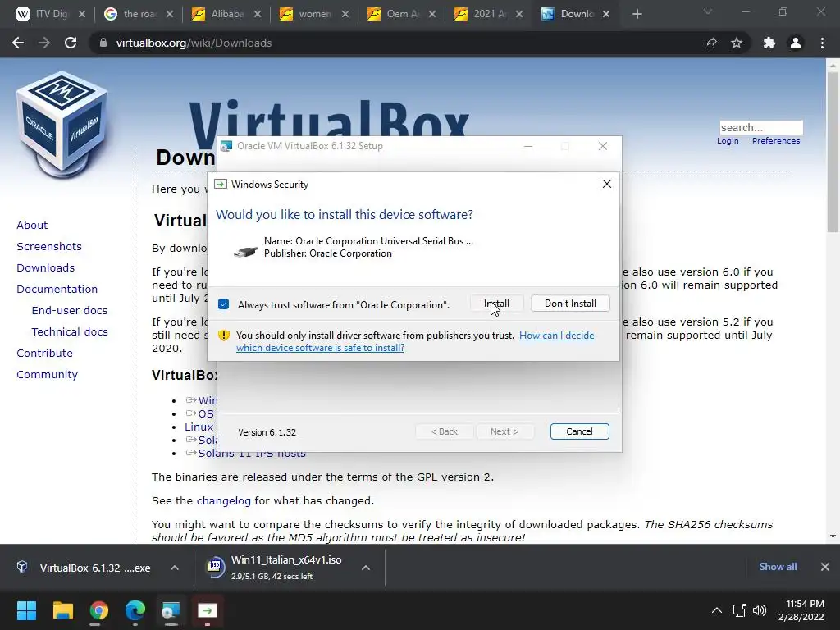Uncheck Always trust software from Oracle Corporation
840x630 pixels.
[x=224, y=304]
